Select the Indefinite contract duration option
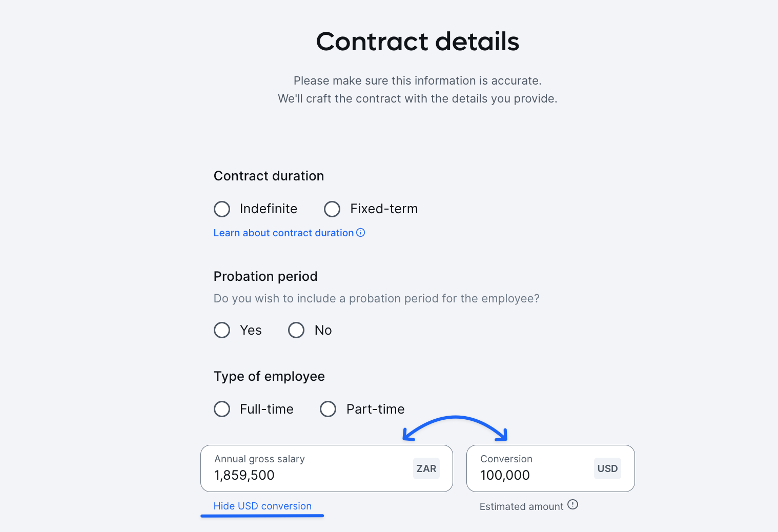The image size is (778, 532). click(222, 209)
